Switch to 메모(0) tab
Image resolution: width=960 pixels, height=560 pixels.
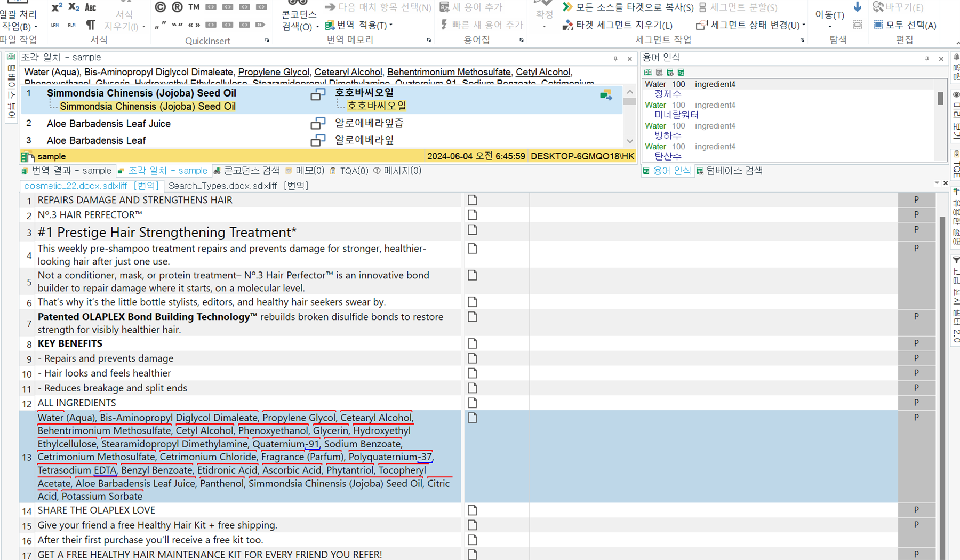305,171
